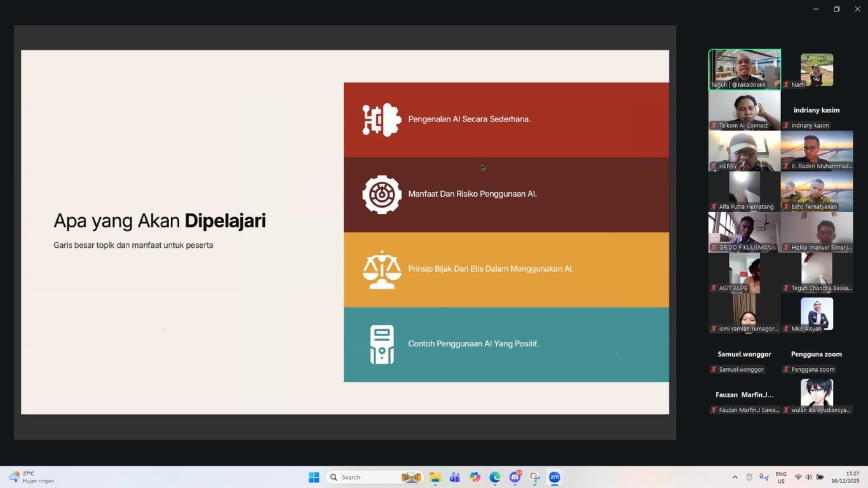Image resolution: width=868 pixels, height=488 pixels.
Task: Click the muted mic icon on Beto Fernatyanan
Action: (x=787, y=207)
